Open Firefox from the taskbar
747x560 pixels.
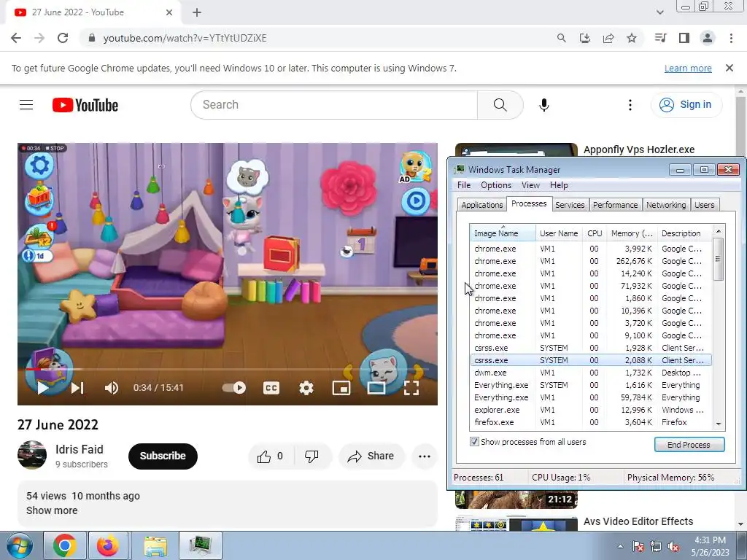click(x=108, y=545)
